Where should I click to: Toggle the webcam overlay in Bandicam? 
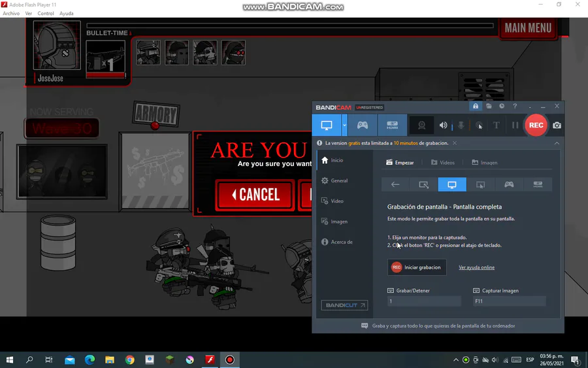pos(421,125)
